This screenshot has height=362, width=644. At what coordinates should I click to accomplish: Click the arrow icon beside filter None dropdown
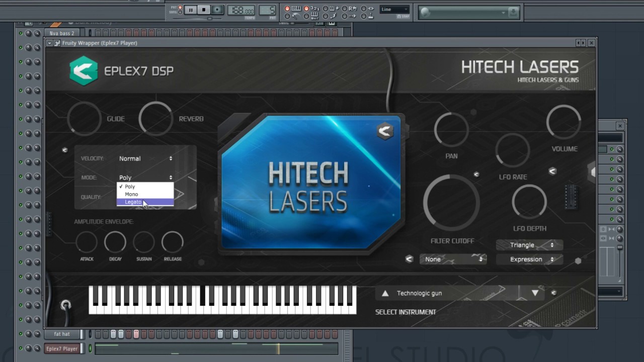click(410, 259)
